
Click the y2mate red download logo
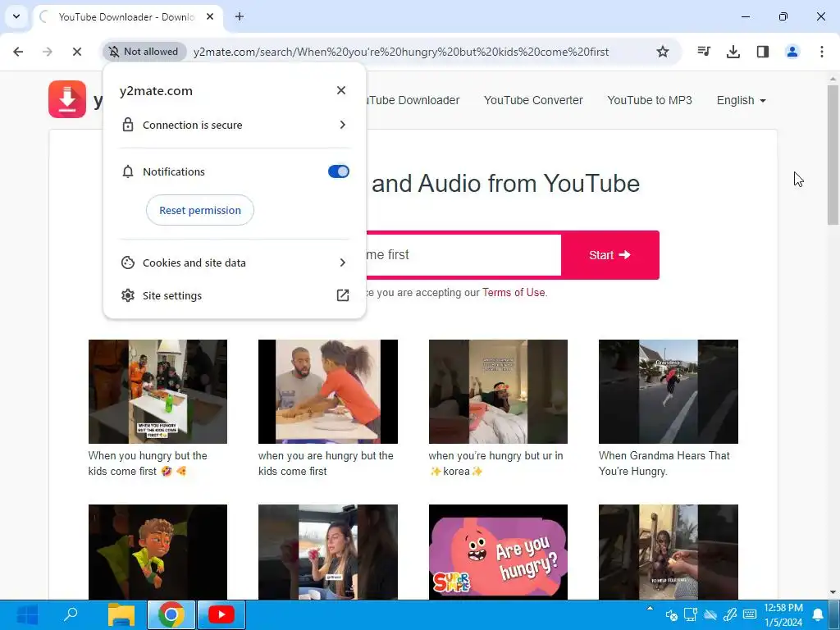tap(67, 99)
